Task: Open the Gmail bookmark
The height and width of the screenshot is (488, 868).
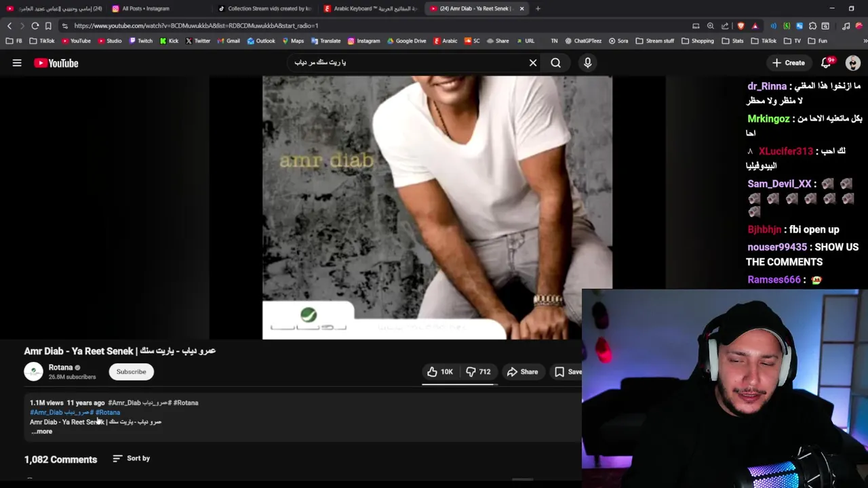Action: tap(229, 41)
